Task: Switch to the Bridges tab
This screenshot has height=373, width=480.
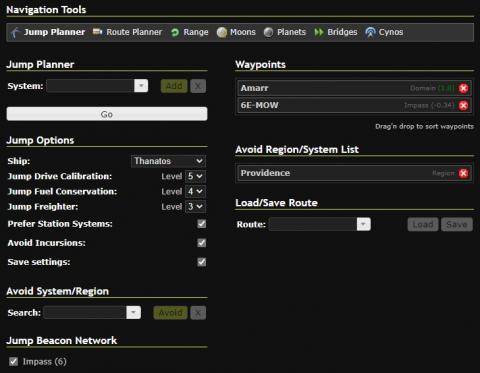Action: coord(336,32)
